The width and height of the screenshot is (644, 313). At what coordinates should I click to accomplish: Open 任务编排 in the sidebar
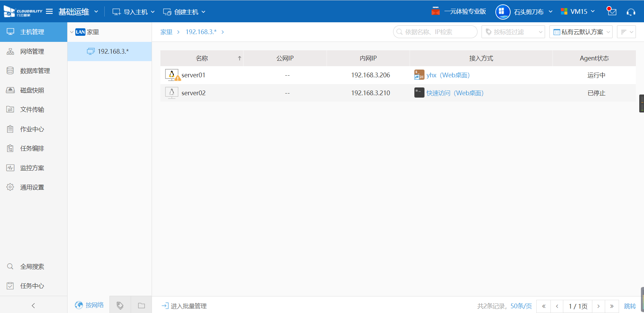(x=34, y=148)
